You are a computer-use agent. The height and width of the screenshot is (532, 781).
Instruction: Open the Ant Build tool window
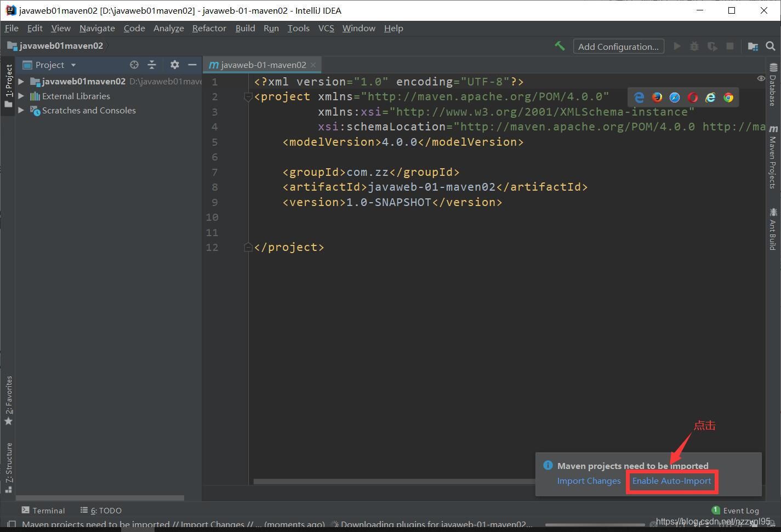pos(773,228)
